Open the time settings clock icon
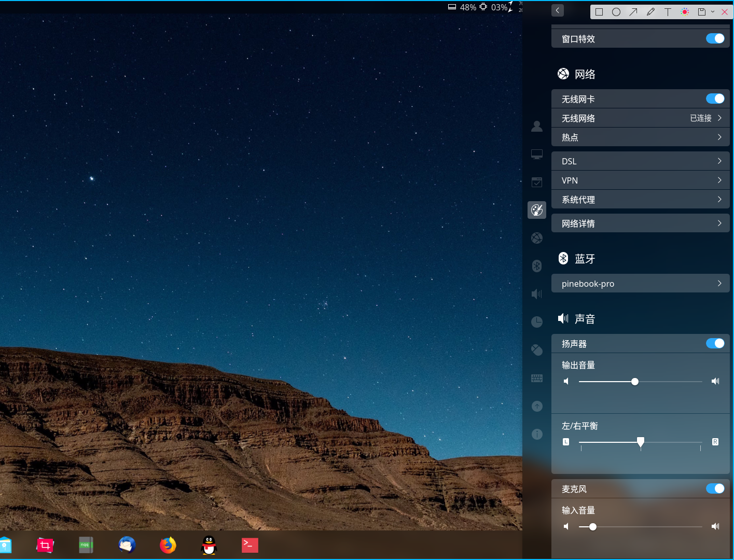 click(x=537, y=322)
